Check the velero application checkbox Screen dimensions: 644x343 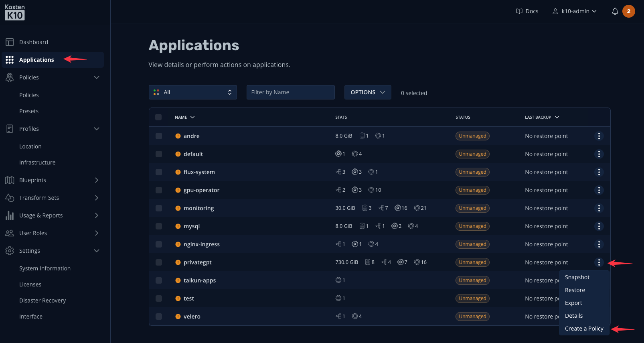coord(159,317)
